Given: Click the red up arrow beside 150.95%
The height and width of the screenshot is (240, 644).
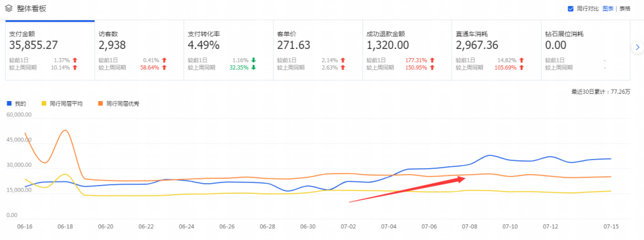Looking at the screenshot, I should (x=432, y=67).
